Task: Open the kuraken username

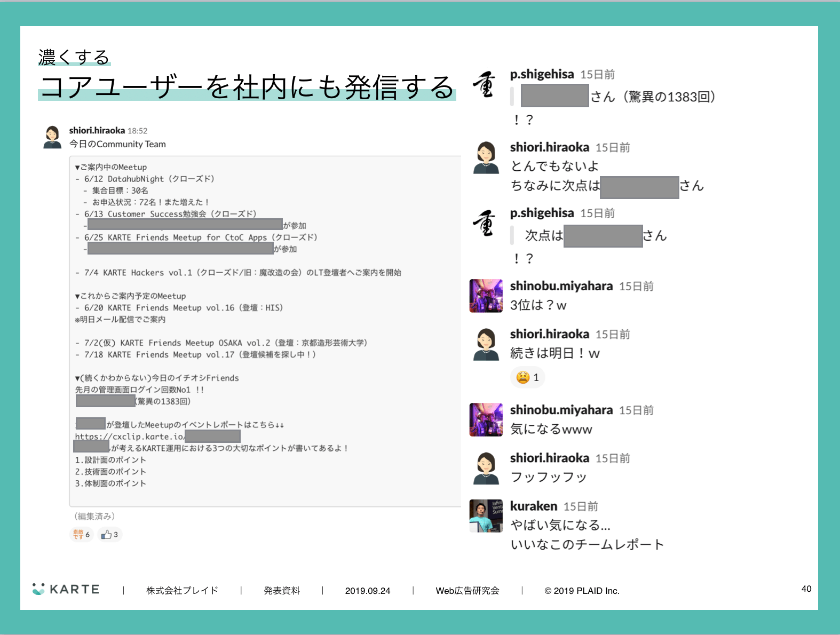Action: (x=533, y=506)
